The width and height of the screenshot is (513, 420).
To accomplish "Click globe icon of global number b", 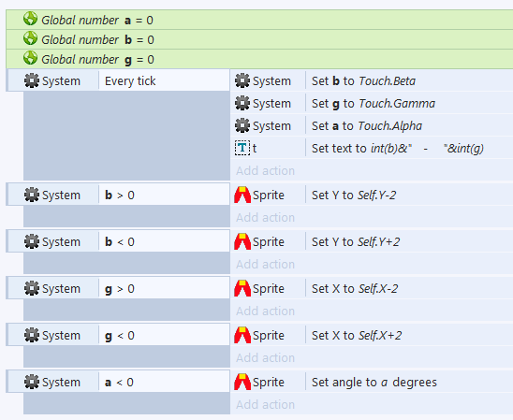I will pos(30,38).
